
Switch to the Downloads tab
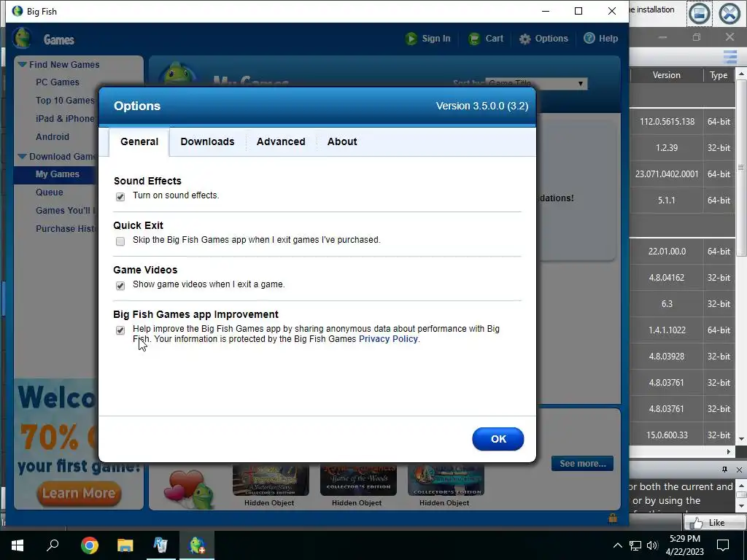pyautogui.click(x=207, y=141)
